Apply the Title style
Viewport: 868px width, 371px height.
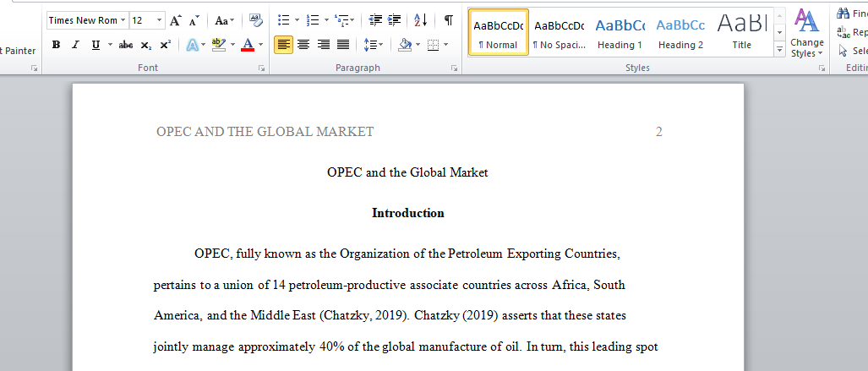click(x=742, y=33)
